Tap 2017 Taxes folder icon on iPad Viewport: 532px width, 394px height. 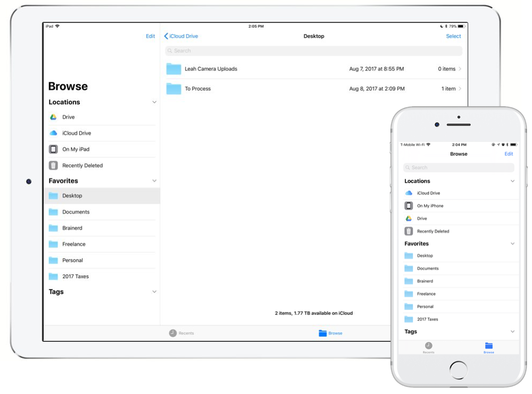[x=53, y=276]
